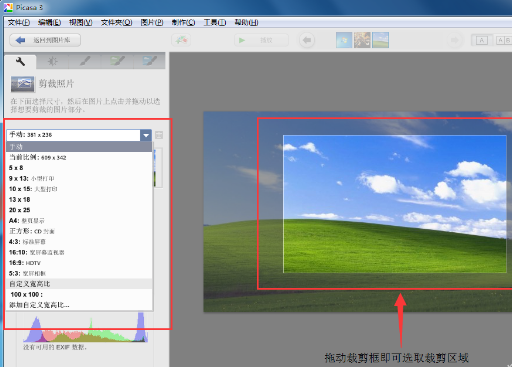Choose the 4:3 aspect ratio option
The width and height of the screenshot is (512, 367).
pos(79,242)
